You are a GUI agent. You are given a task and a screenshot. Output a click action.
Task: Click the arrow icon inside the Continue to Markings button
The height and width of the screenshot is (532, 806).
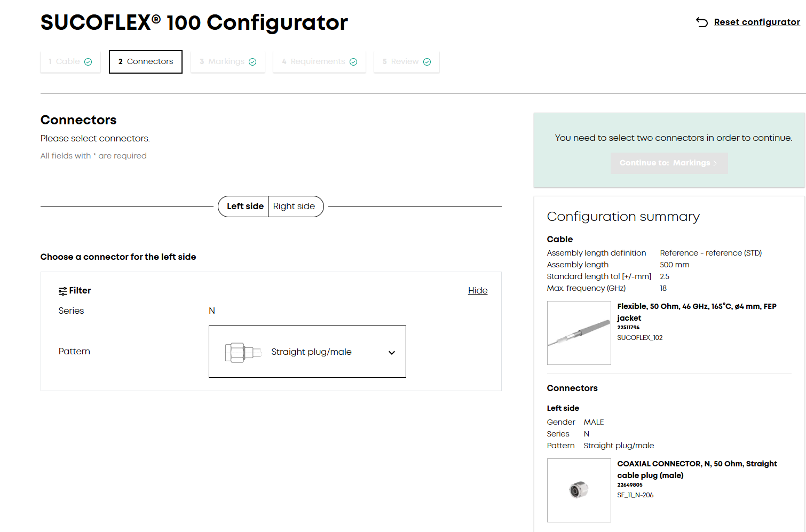(715, 163)
